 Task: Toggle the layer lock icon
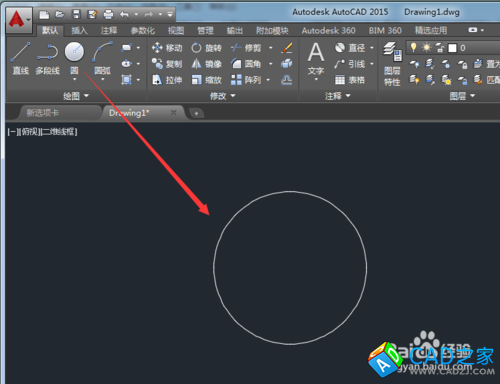point(440,48)
